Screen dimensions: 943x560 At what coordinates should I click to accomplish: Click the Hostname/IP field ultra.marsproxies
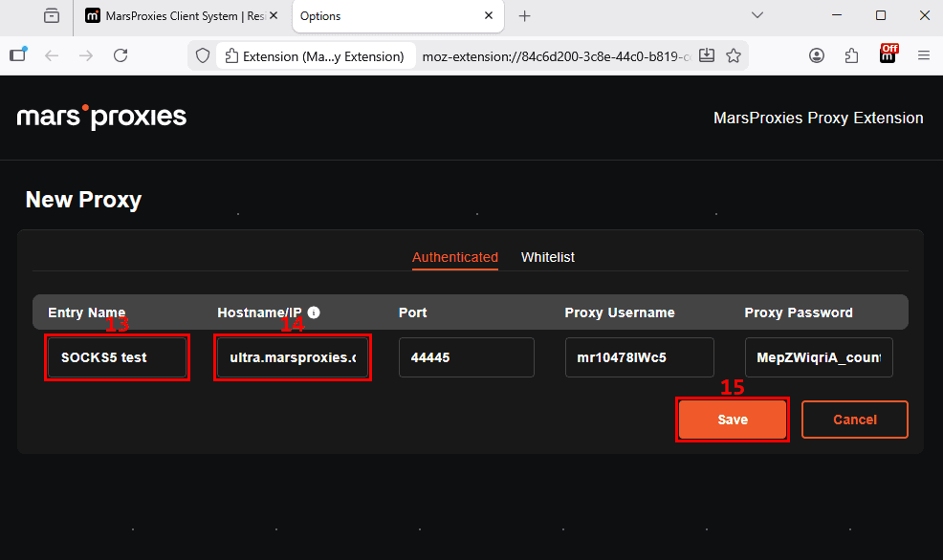pos(293,357)
